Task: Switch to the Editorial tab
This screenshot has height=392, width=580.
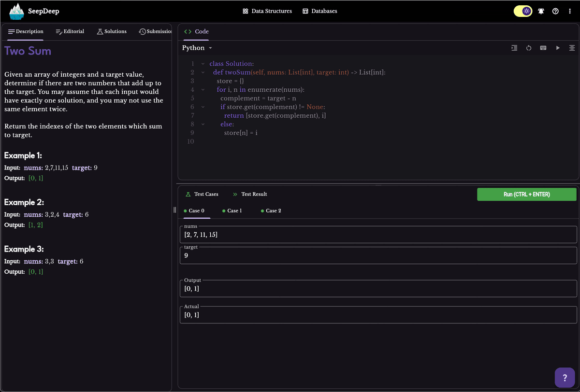Action: (x=70, y=31)
